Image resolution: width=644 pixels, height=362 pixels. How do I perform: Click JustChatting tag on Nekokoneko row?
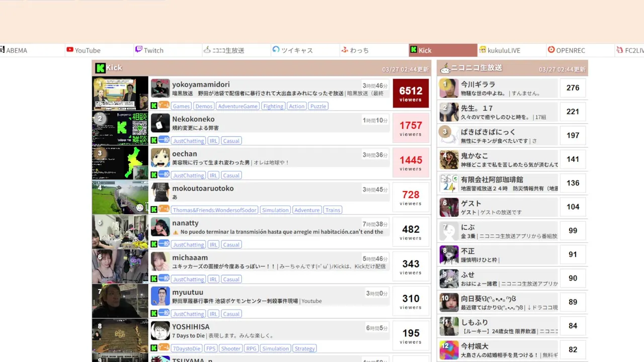coord(189,141)
